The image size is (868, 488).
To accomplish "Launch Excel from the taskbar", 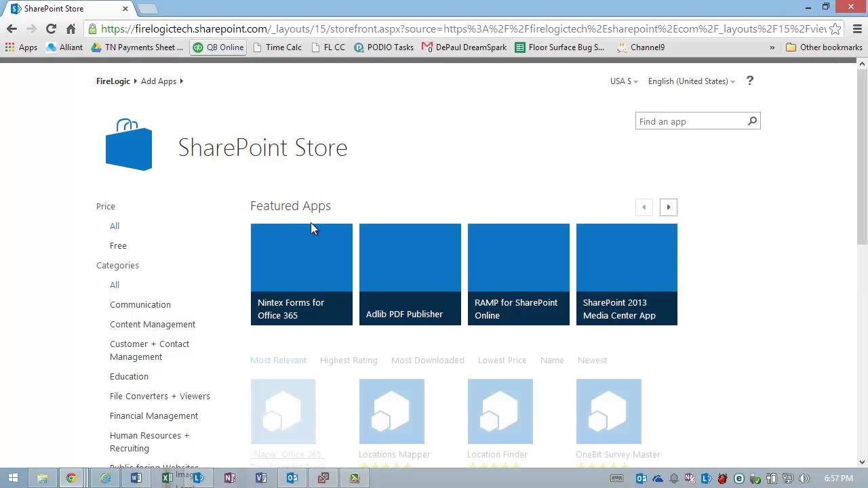I will pyautogui.click(x=167, y=479).
